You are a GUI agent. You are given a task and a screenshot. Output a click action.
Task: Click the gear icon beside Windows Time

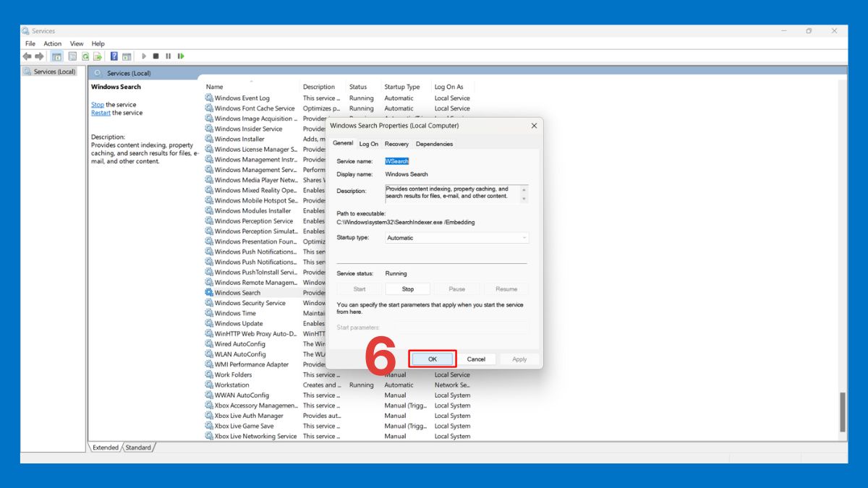click(x=209, y=313)
